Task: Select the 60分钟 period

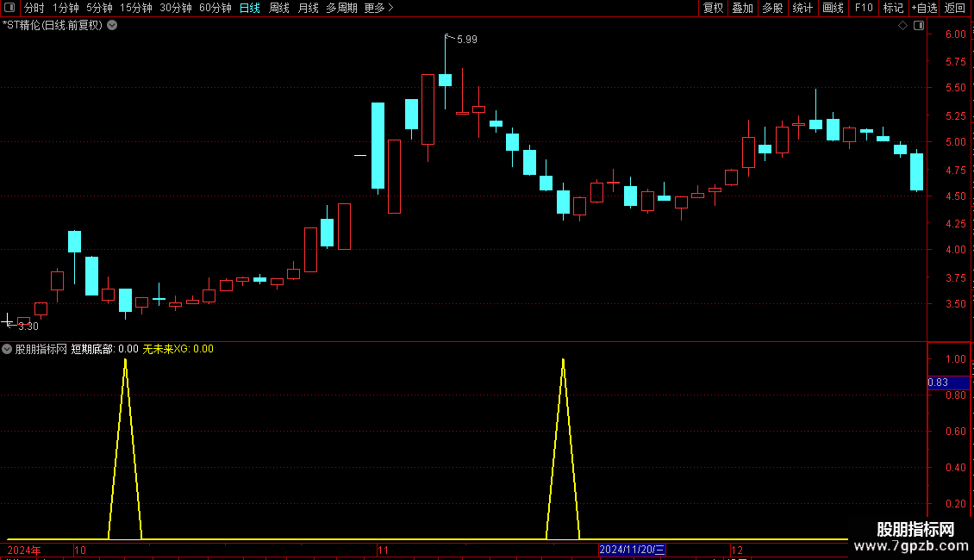Action: click(215, 8)
